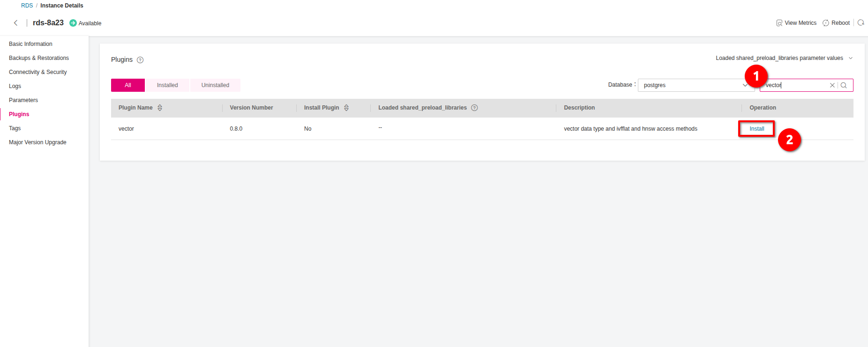Go to RDS breadcrumb link
This screenshot has height=347, width=868.
click(x=27, y=6)
